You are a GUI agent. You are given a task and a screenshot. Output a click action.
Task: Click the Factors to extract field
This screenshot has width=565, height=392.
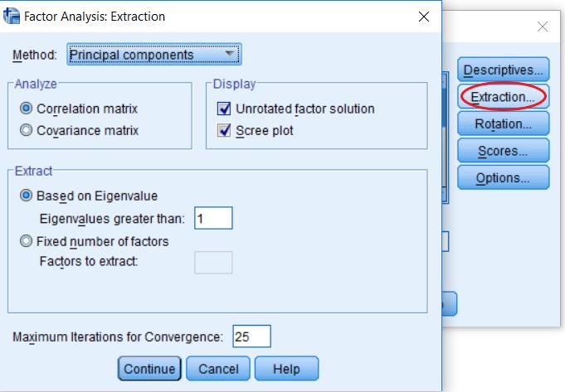tap(213, 263)
